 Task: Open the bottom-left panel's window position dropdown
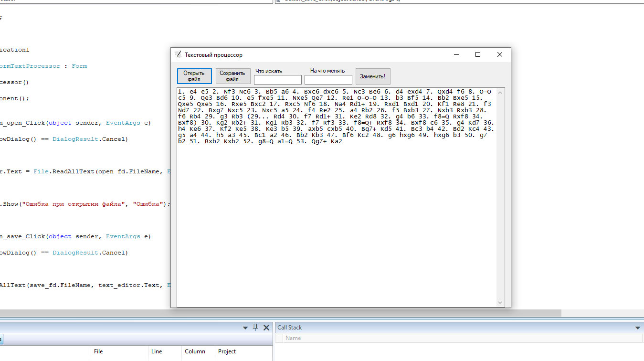[245, 328]
